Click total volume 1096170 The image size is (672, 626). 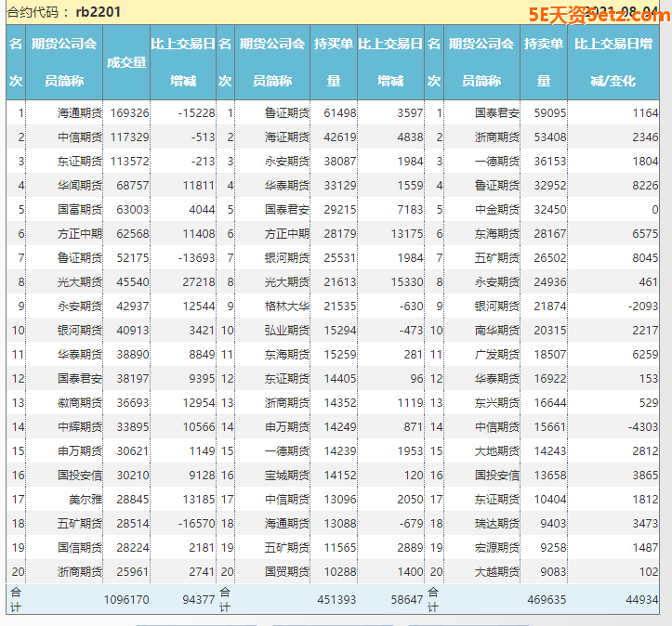(x=126, y=599)
